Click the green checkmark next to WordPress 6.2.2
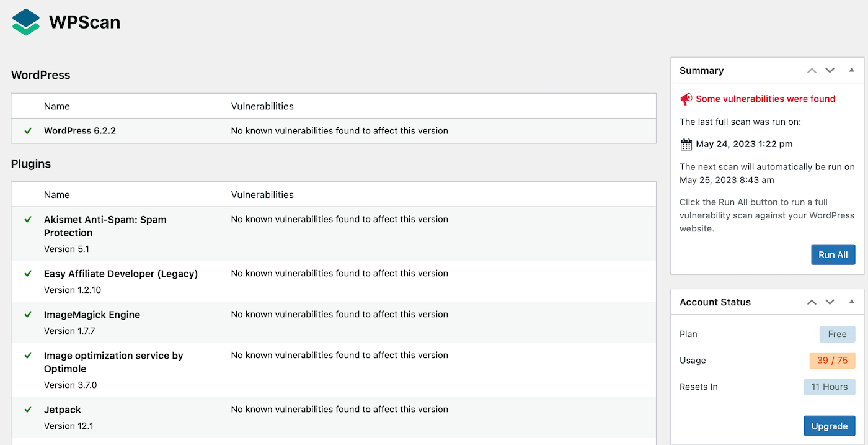The width and height of the screenshot is (868, 445). (x=28, y=131)
